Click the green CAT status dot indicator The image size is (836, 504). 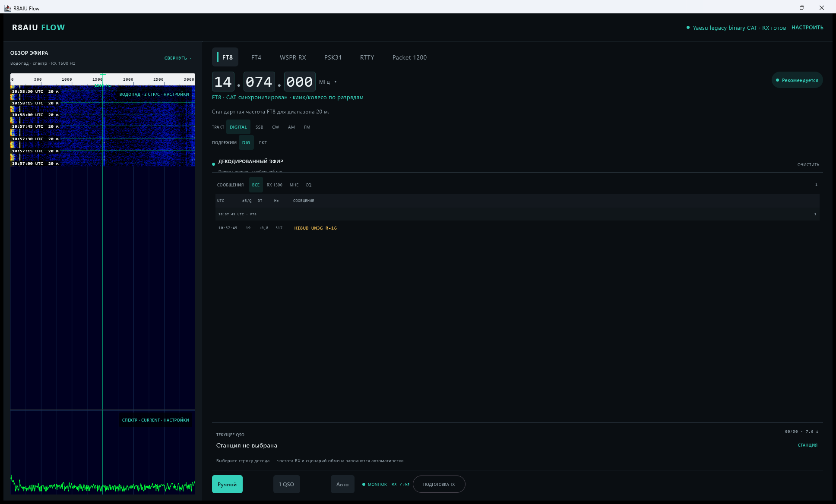(x=688, y=28)
